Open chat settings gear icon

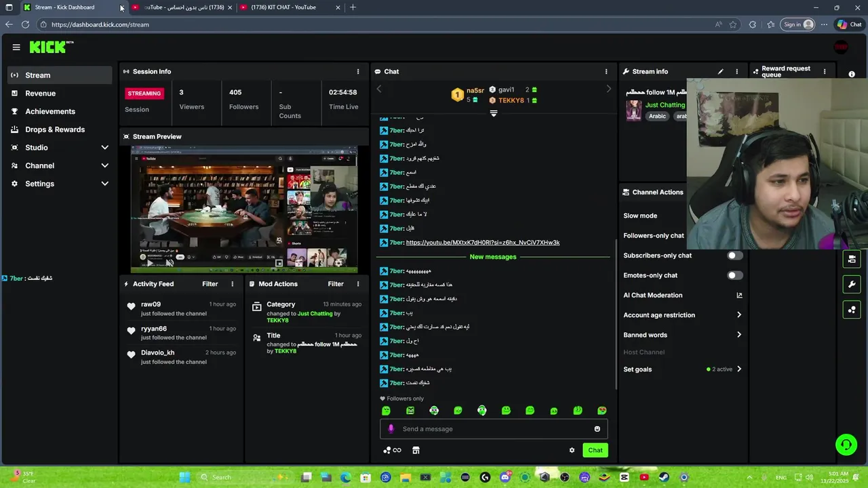572,450
